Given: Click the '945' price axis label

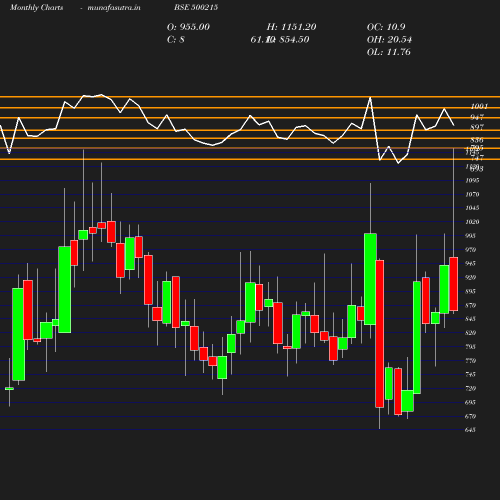Looking at the screenshot, I should [x=470, y=264].
